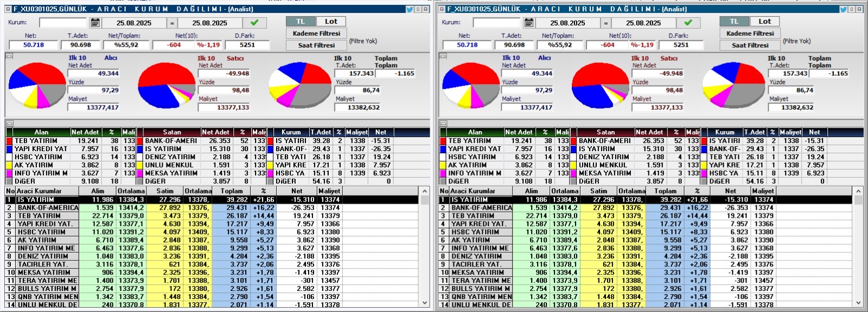This screenshot has width=868, height=312.
Task: Select row 8 DENIZ YATIRIM in right lower table
Action: click(646, 257)
